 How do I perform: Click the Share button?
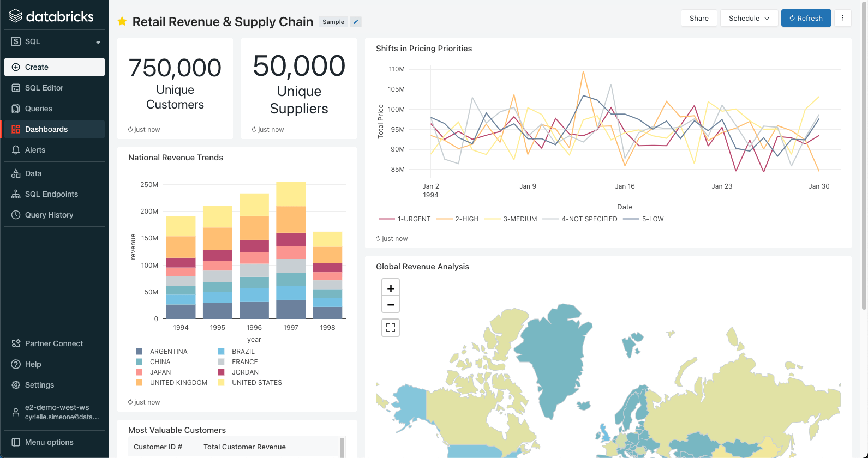pos(699,18)
